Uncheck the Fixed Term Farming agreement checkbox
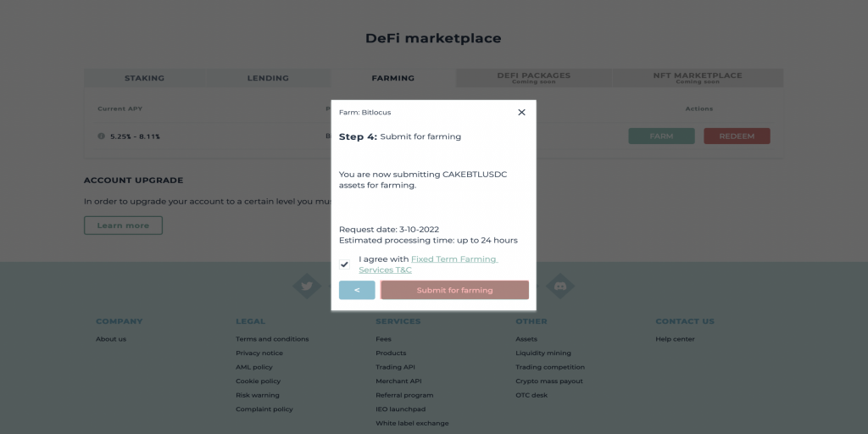 (x=344, y=264)
